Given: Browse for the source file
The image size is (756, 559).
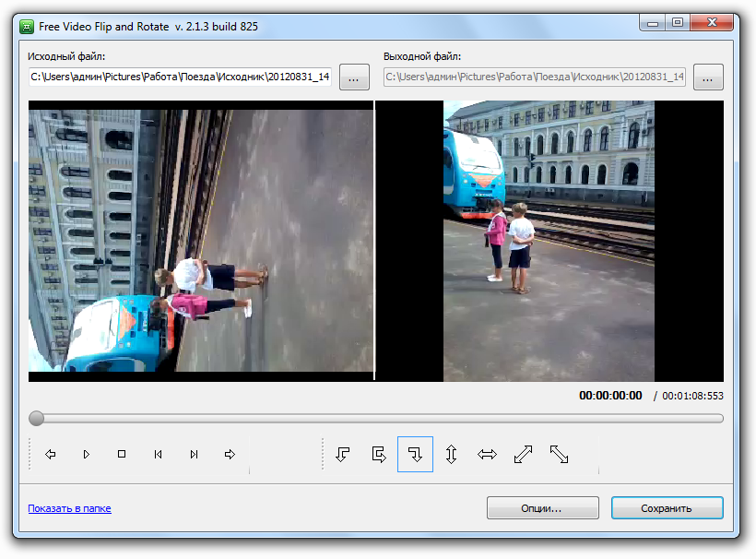Looking at the screenshot, I should point(354,77).
